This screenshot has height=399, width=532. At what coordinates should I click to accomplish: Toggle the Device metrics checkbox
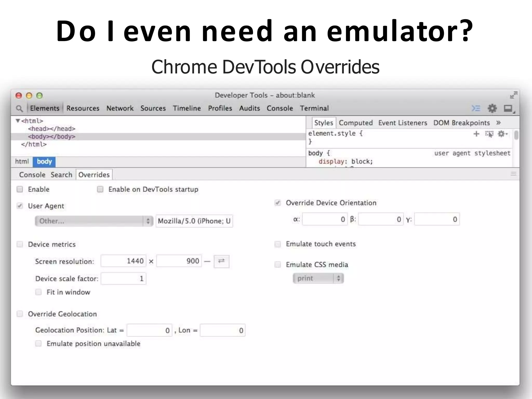[x=20, y=244]
